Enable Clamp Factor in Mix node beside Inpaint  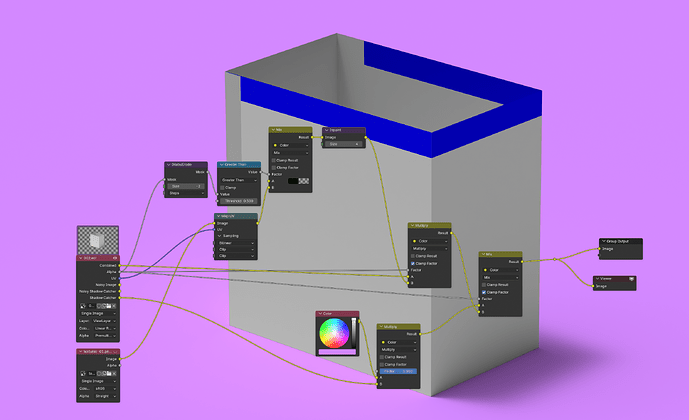(274, 167)
